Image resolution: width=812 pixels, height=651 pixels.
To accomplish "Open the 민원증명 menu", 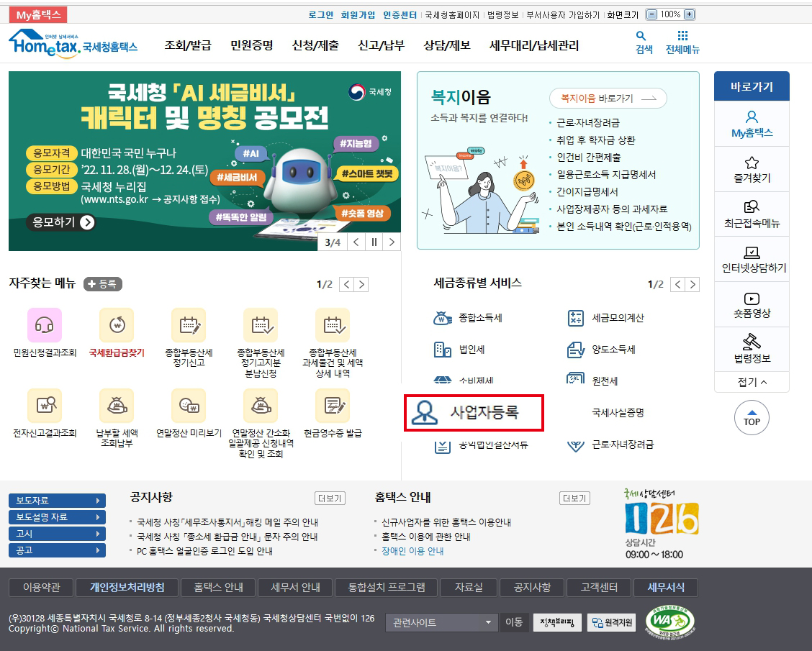I will [252, 45].
